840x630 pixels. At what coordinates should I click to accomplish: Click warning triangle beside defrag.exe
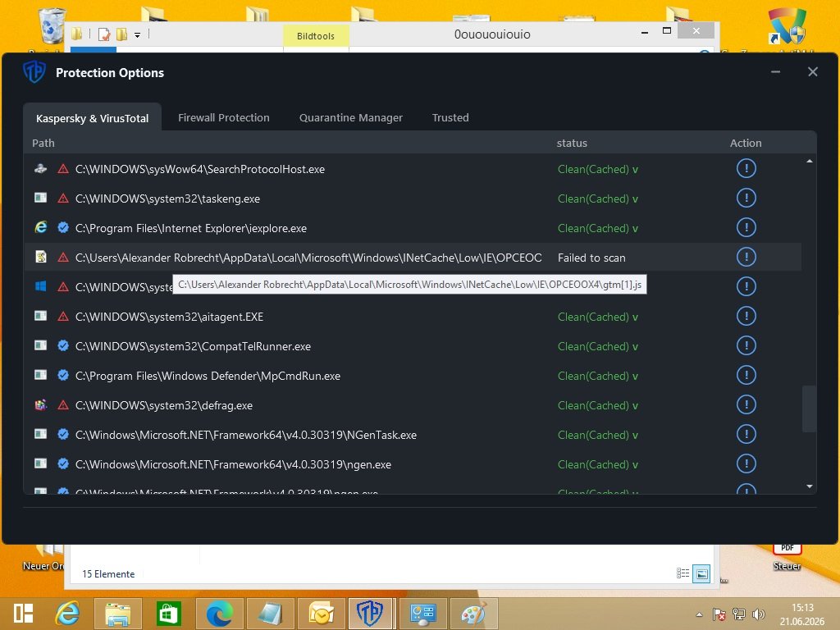pos(62,404)
